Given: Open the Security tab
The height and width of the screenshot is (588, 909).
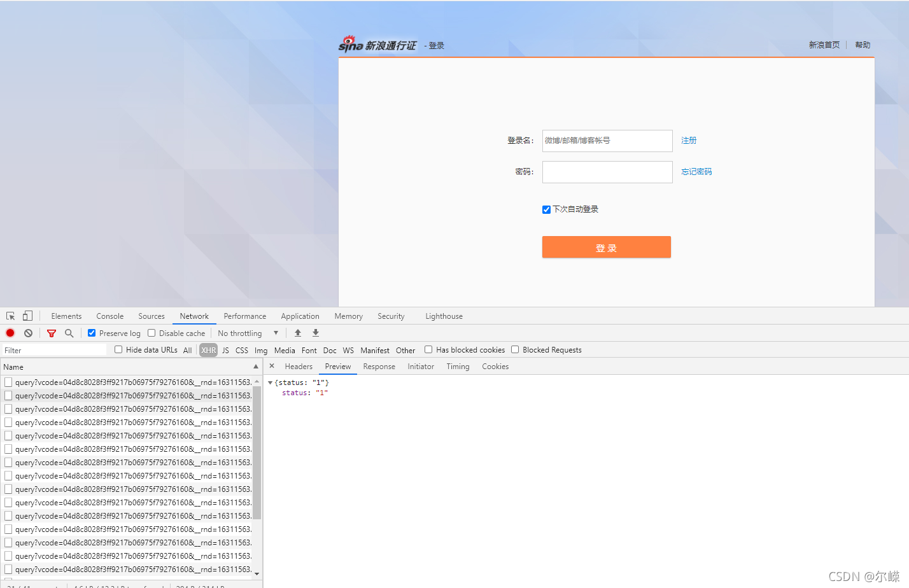Looking at the screenshot, I should click(x=391, y=316).
